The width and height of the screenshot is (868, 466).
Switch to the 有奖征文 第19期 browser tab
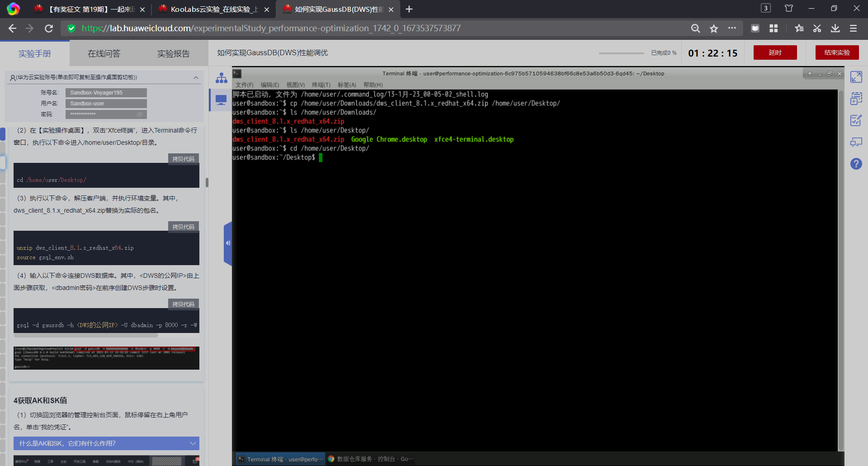90,9
